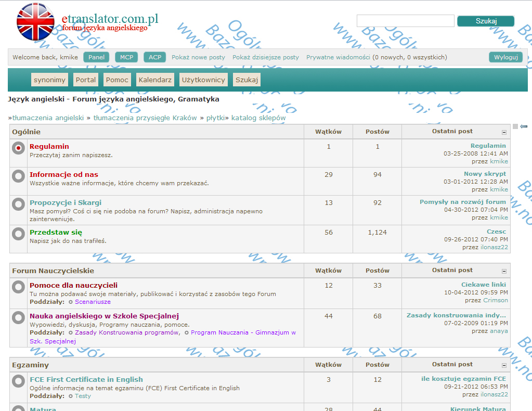Click Pomoce dla nauczycieli status icon
532x411 pixels.
click(x=18, y=287)
